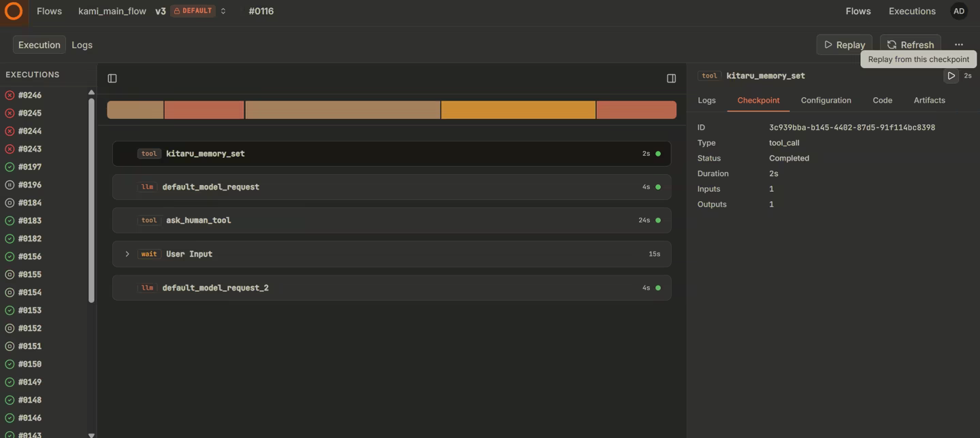Click the Refresh button
The width and height of the screenshot is (980, 438).
pyautogui.click(x=911, y=45)
